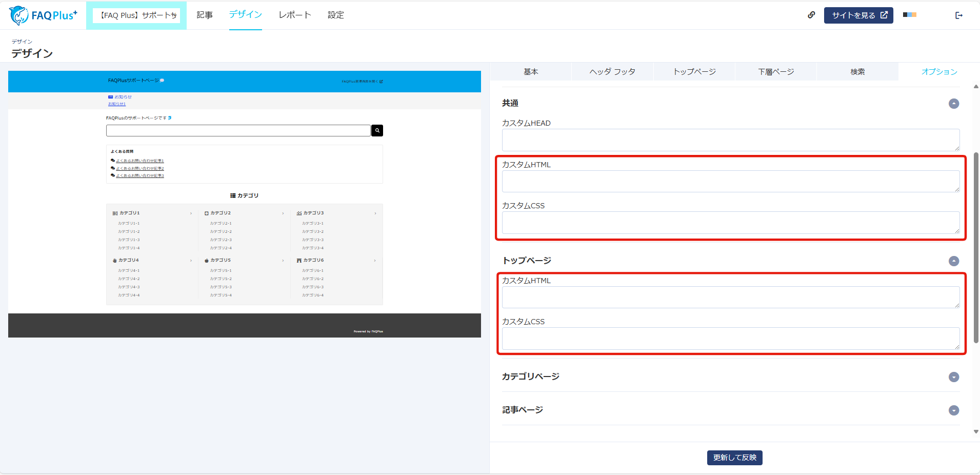
Task: Click the link chain icon in header
Action: tap(811, 15)
